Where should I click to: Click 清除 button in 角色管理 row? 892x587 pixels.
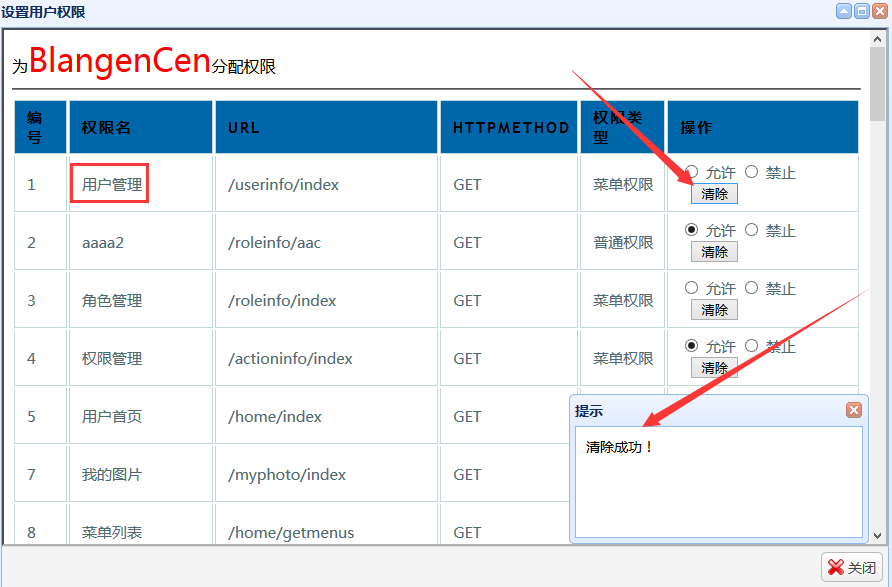(x=714, y=310)
